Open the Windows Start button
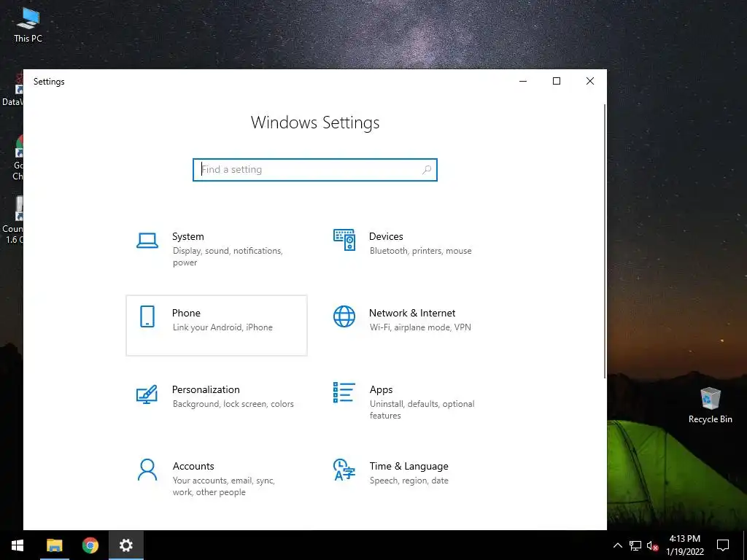The width and height of the screenshot is (747, 560). coord(18,545)
